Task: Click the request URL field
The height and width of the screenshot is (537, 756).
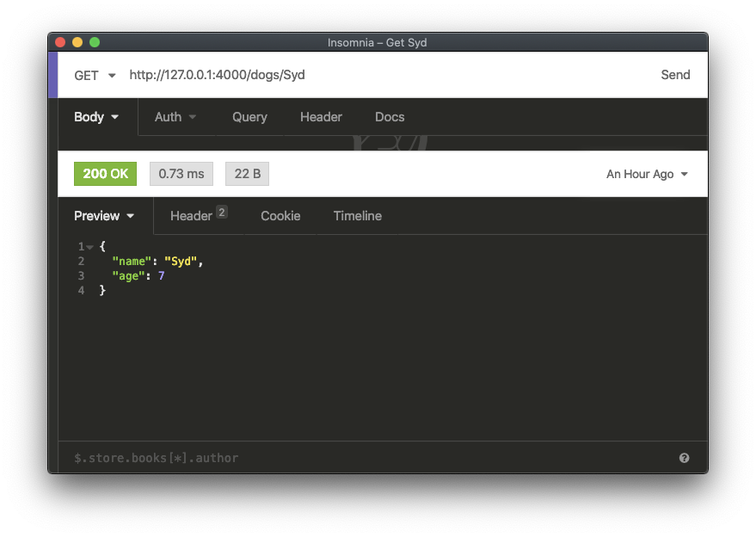Action: click(x=387, y=75)
